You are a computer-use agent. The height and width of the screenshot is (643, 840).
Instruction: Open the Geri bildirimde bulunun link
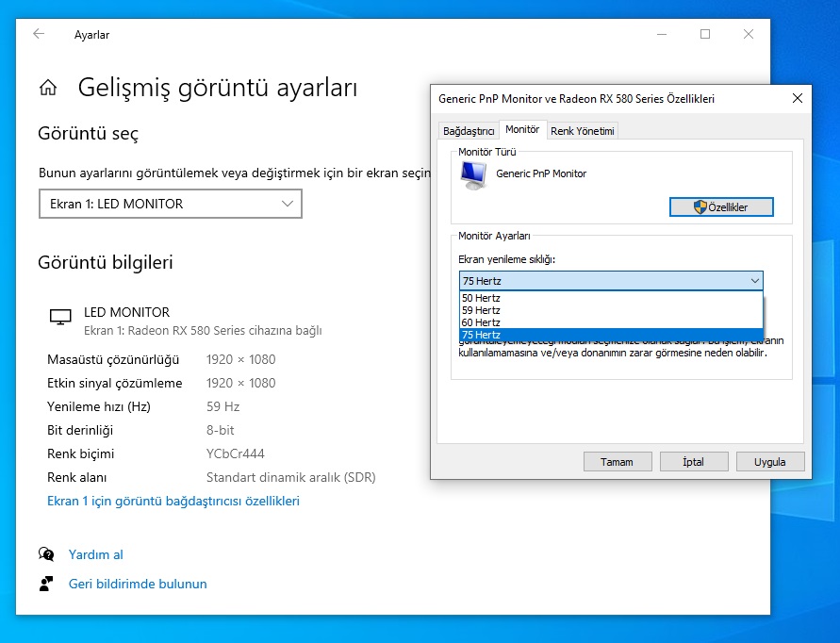(138, 584)
